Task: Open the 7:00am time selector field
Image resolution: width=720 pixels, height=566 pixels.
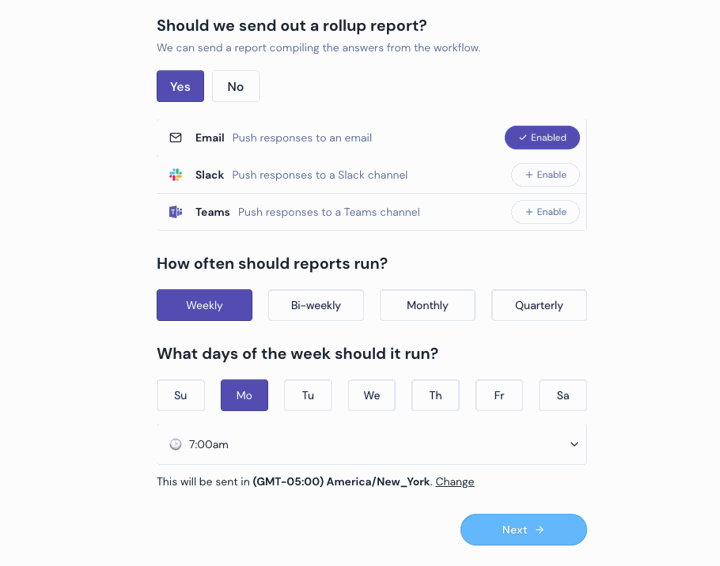Action: pyautogui.click(x=371, y=444)
